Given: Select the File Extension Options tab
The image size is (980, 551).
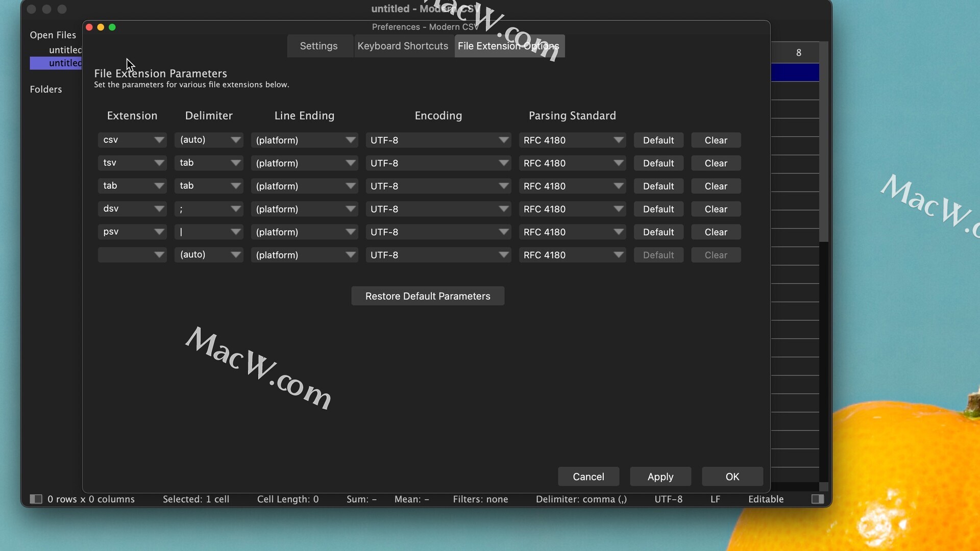Looking at the screenshot, I should [x=509, y=46].
